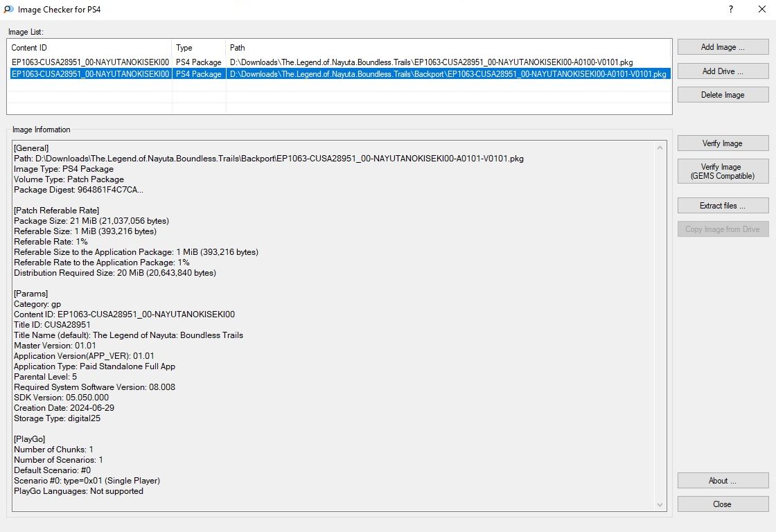The height and width of the screenshot is (532, 776).
Task: Click the Close button at bottom right
Action: [723, 504]
